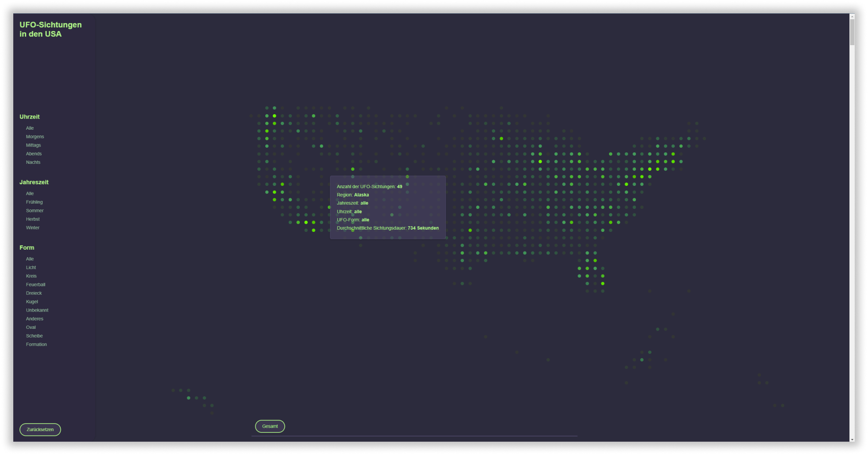Select Morgens under the Uhrzeit filter
Viewport: 868px width, 455px height.
[x=35, y=137]
